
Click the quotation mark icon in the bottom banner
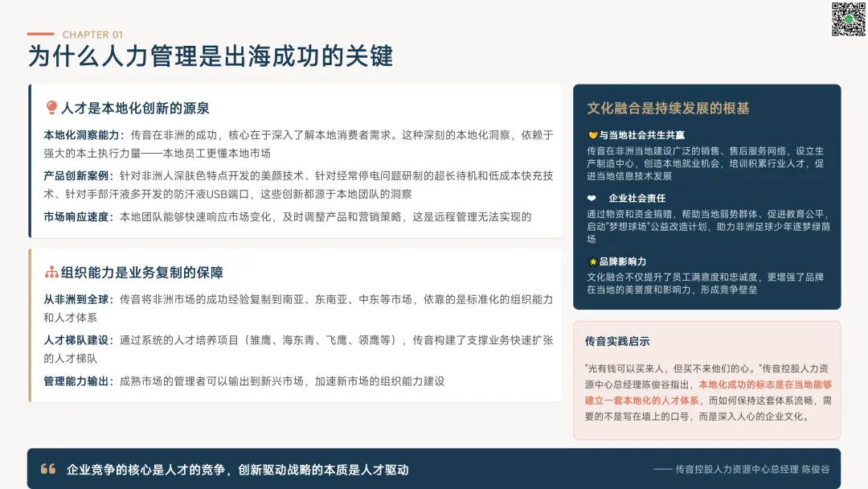(48, 469)
